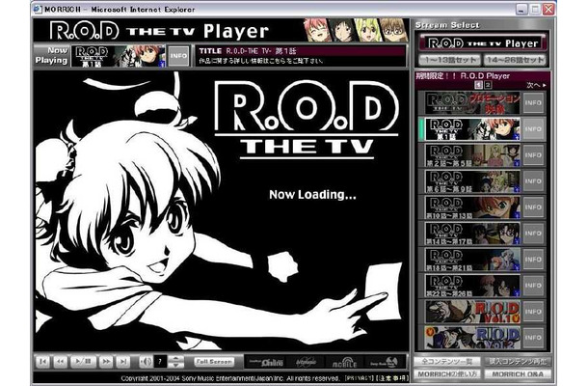The image size is (588, 386).
Task: Click the Now Playing episode 1 thumbnail
Action: click(119, 56)
